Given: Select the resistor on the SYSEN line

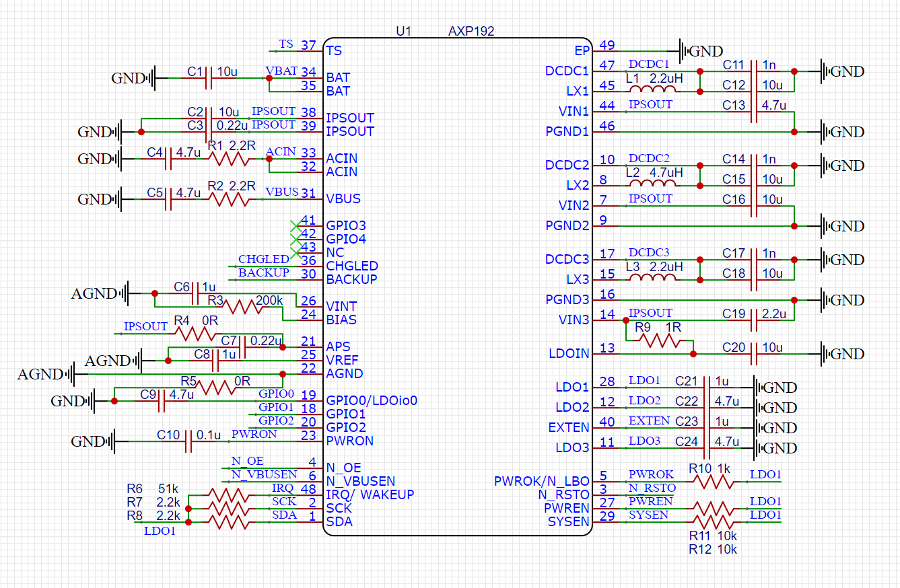Looking at the screenshot, I should (x=714, y=522).
